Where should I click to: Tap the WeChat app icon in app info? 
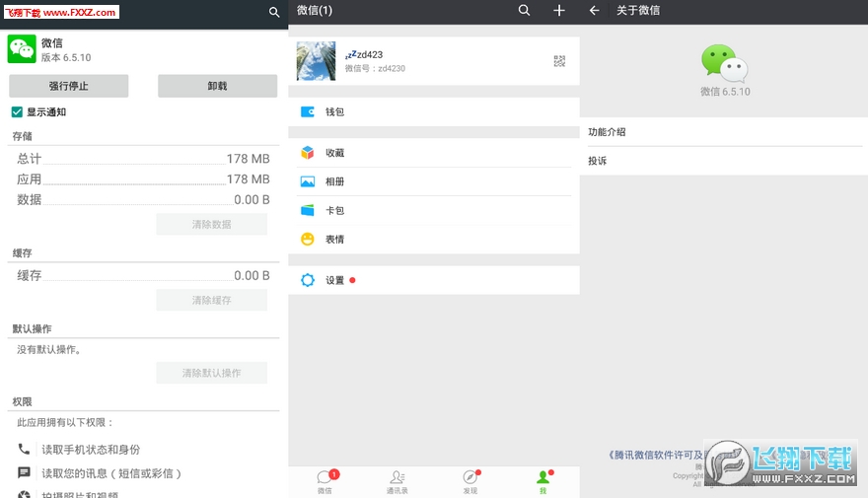pyautogui.click(x=22, y=48)
